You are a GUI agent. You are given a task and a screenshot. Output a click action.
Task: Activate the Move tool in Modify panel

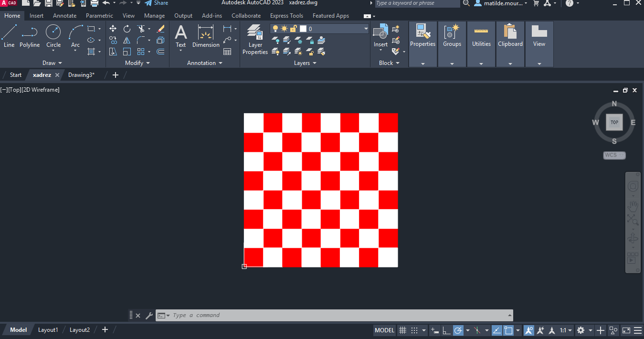113,29
